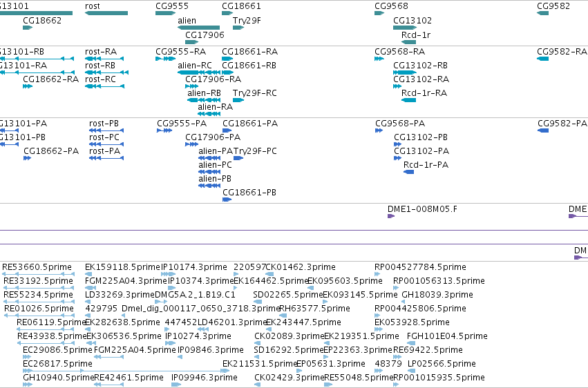Click EST LP02566.5prime
This screenshot has width=588, height=388.
[x=442, y=364]
